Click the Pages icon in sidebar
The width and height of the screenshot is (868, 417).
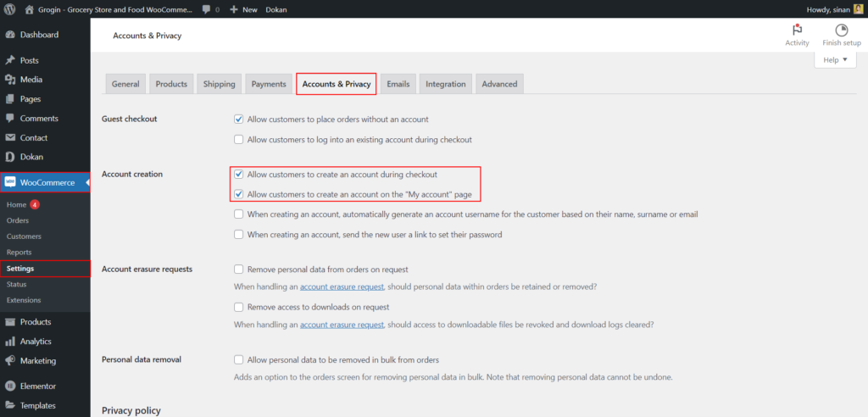coord(10,99)
